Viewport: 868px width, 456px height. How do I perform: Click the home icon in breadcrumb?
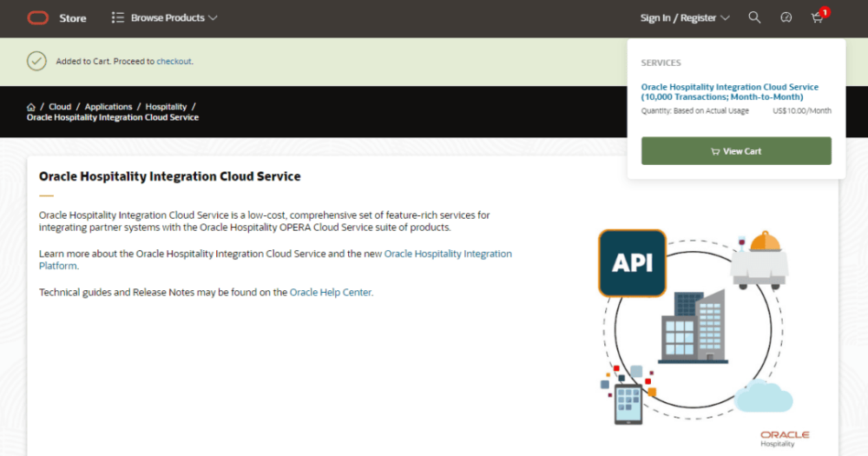click(x=31, y=107)
